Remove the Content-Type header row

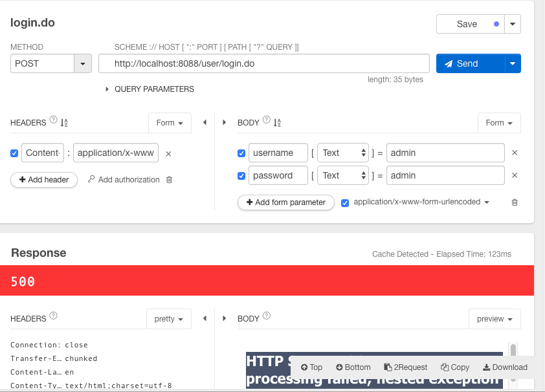pos(168,153)
